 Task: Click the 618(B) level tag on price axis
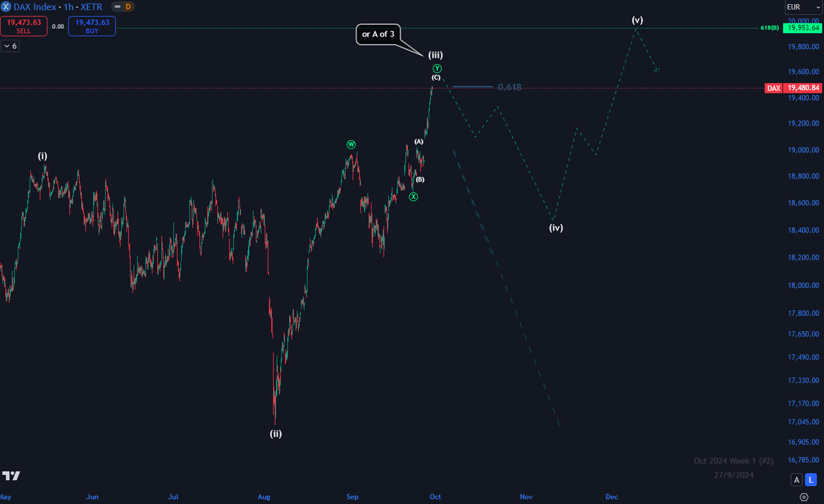770,28
